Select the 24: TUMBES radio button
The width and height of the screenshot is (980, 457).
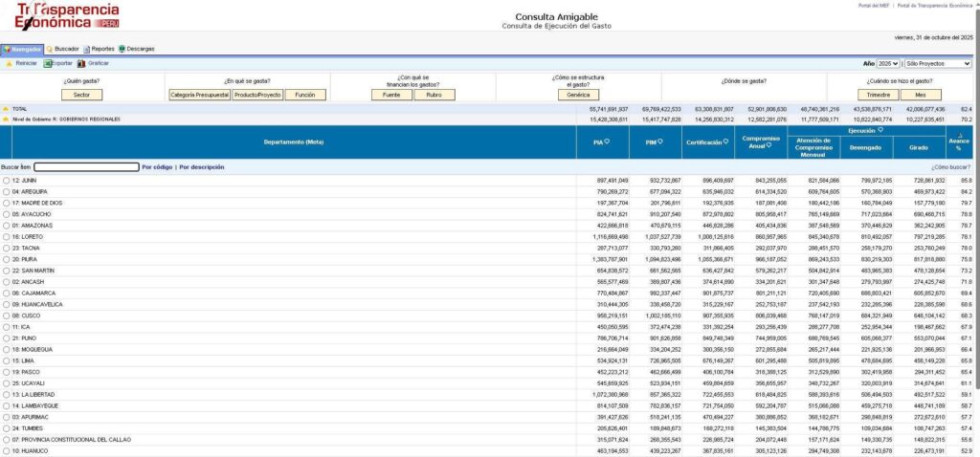[x=7, y=429]
